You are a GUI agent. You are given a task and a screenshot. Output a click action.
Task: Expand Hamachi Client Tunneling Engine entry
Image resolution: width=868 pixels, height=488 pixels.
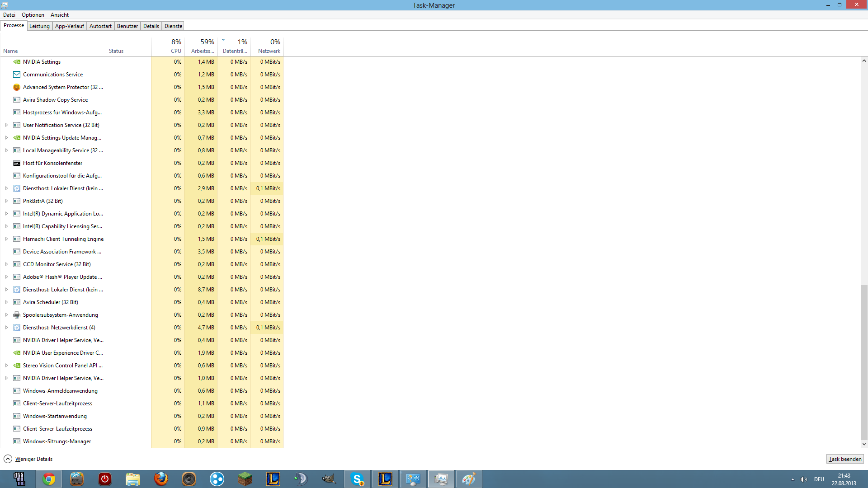tap(6, 239)
